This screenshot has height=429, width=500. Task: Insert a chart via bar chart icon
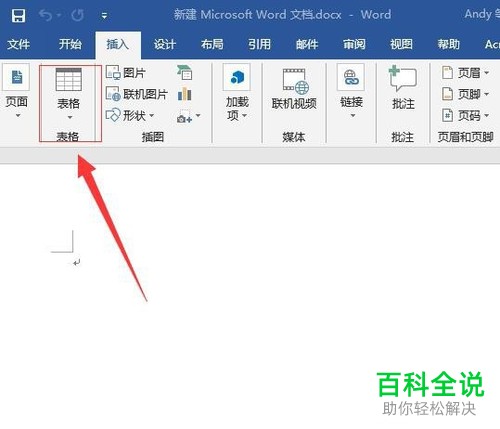click(185, 94)
